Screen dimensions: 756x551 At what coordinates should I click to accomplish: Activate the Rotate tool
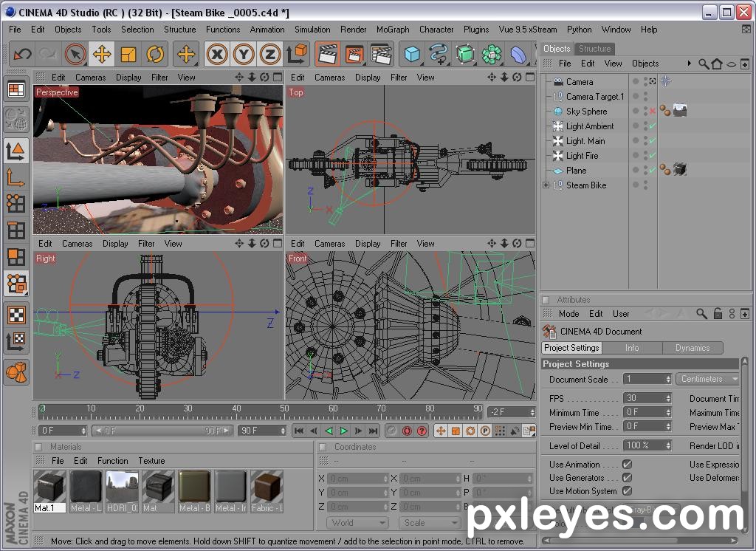155,54
